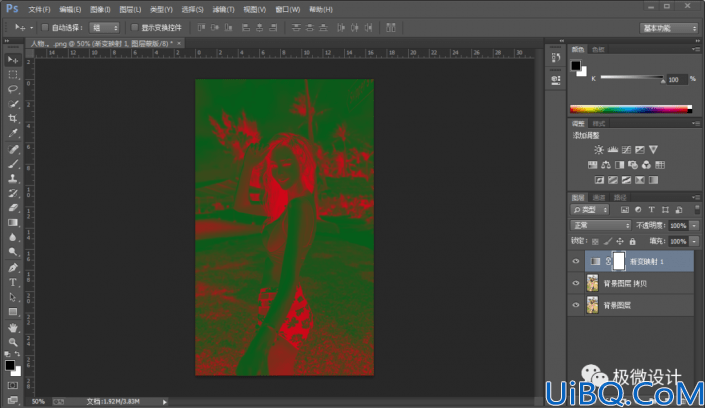Click the K slider in Color panel

[x=632, y=78]
